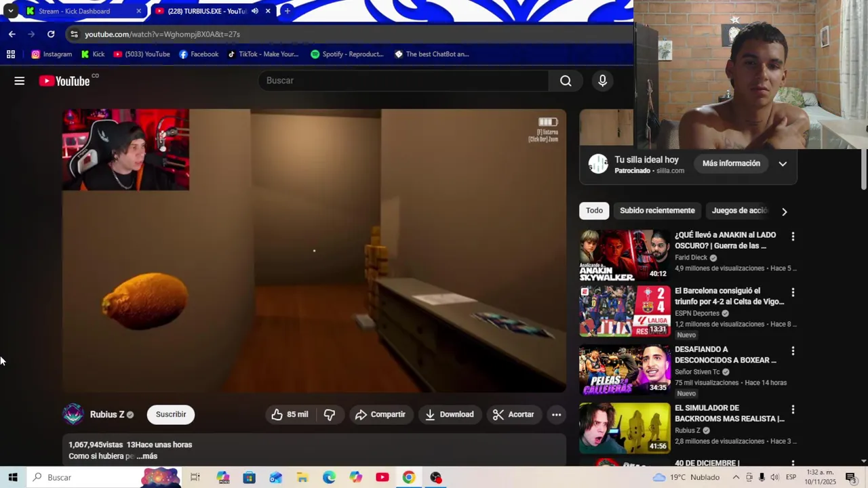Show hidden tray icons chevron

point(736,477)
